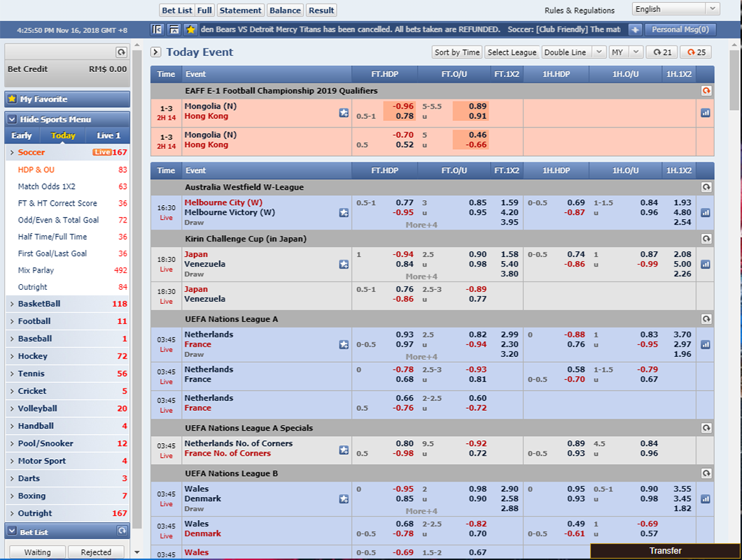Viewport: 742px width, 560px height.
Task: Open the Rules & Regulations link
Action: coord(580,10)
